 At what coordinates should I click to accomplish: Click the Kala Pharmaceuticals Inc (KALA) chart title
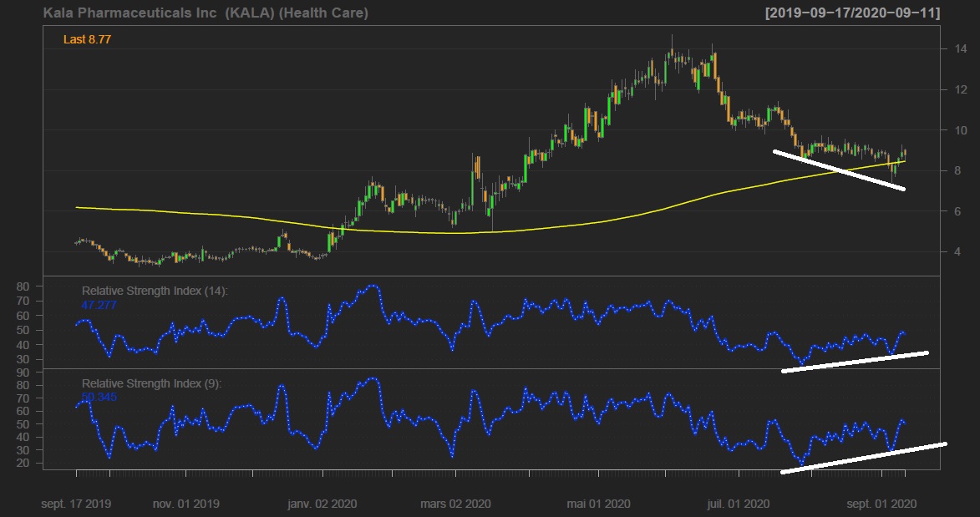point(206,13)
